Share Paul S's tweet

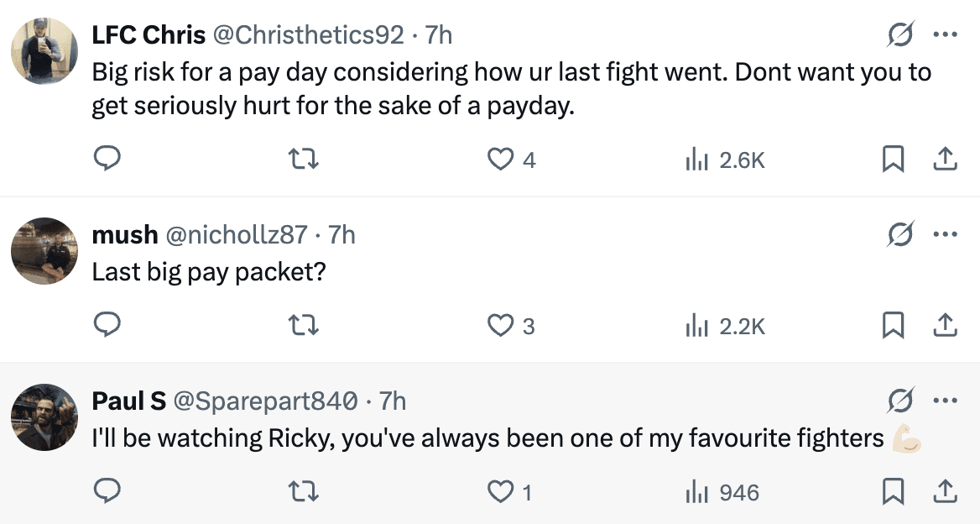point(945,491)
